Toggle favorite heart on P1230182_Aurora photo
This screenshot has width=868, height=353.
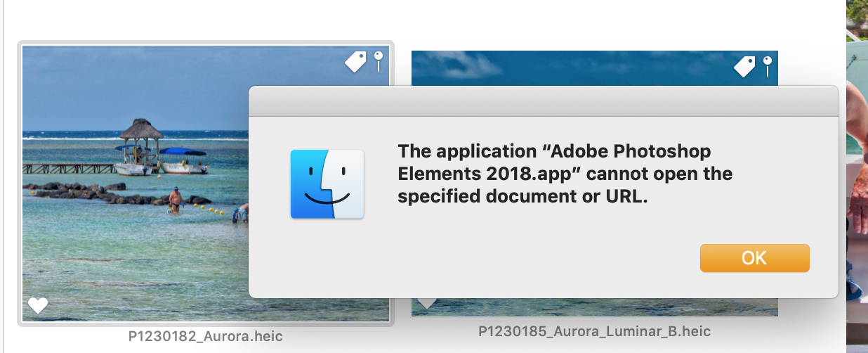(x=38, y=305)
